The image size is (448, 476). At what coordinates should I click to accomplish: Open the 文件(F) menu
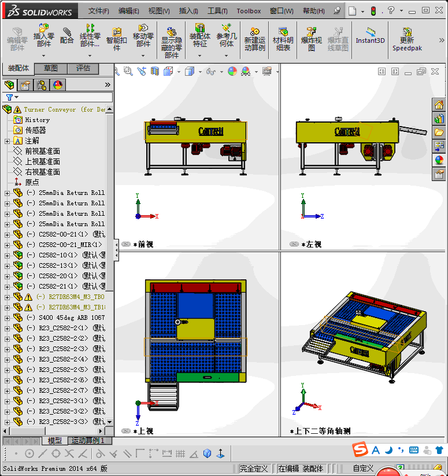coord(99,11)
